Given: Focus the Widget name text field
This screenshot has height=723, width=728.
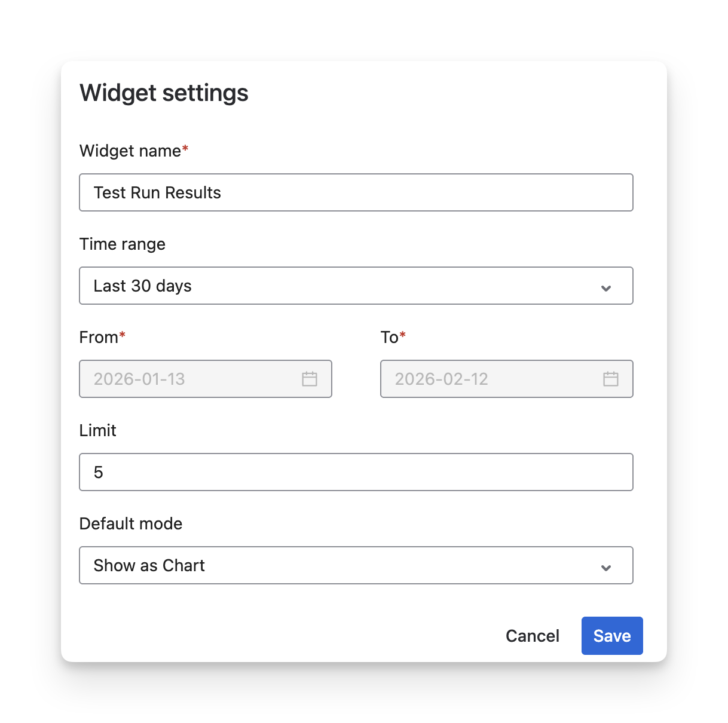Looking at the screenshot, I should tap(356, 192).
